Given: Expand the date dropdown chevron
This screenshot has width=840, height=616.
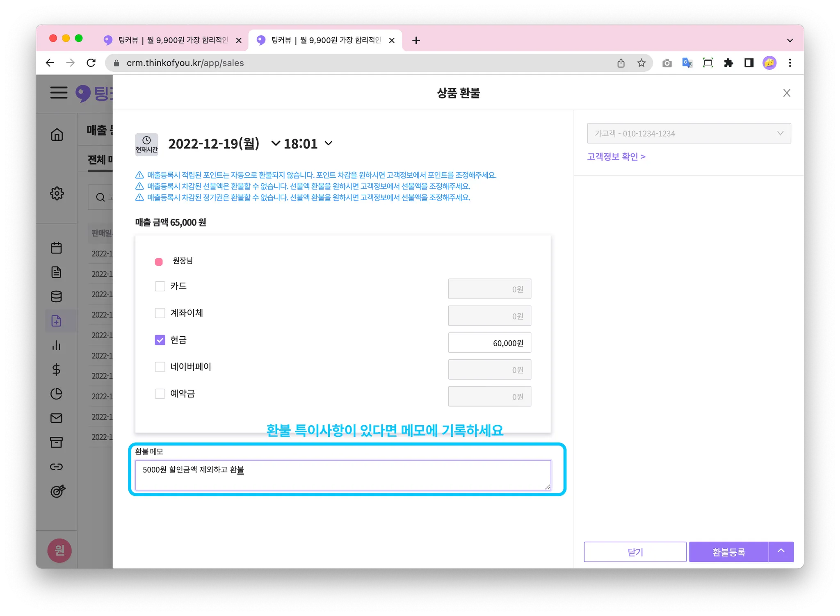Looking at the screenshot, I should click(x=276, y=144).
